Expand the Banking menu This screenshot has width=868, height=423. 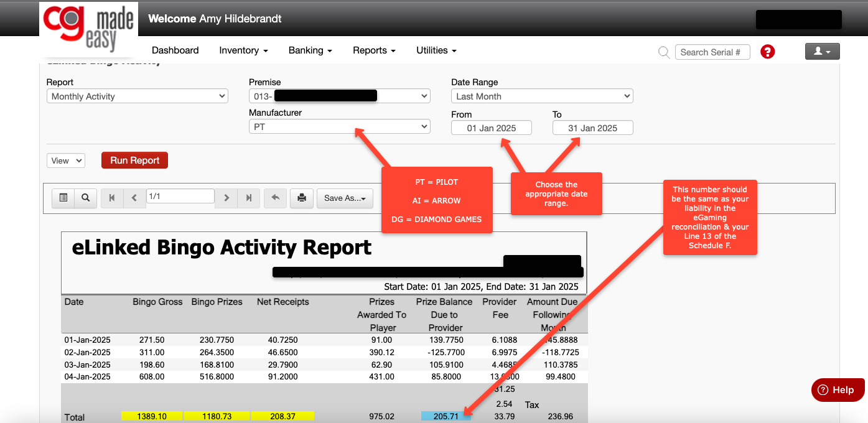coord(310,50)
